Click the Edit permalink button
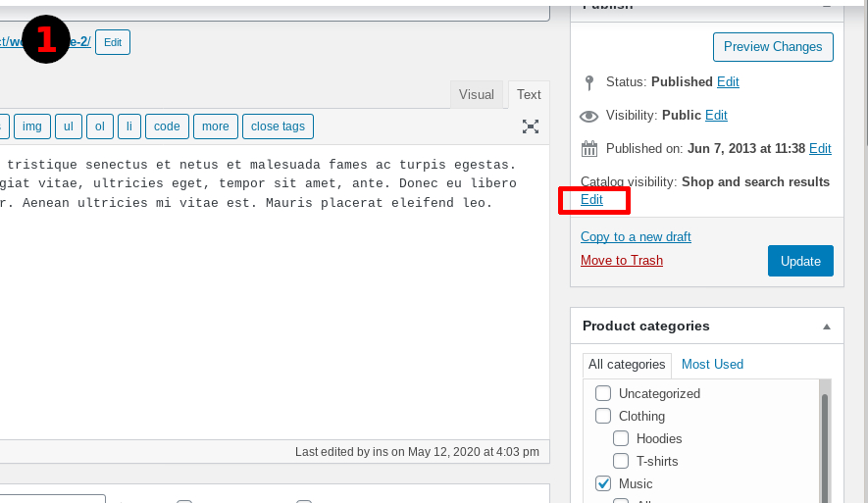This screenshot has height=503, width=868. click(113, 42)
